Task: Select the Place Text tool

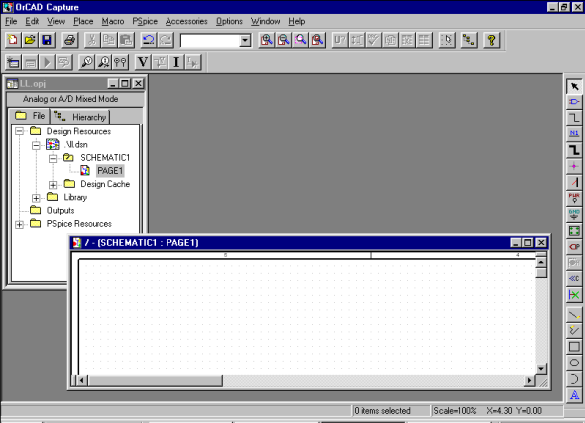Action: (574, 395)
